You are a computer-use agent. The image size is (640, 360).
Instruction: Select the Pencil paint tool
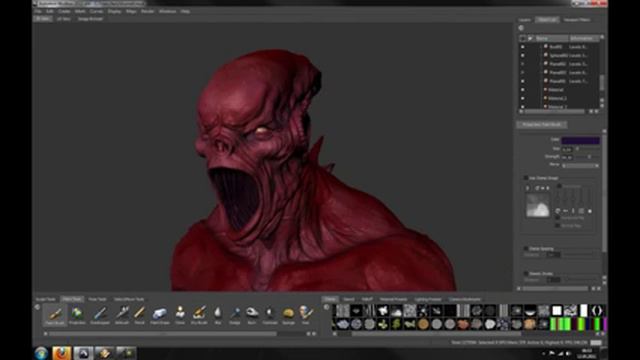pyautogui.click(x=139, y=315)
